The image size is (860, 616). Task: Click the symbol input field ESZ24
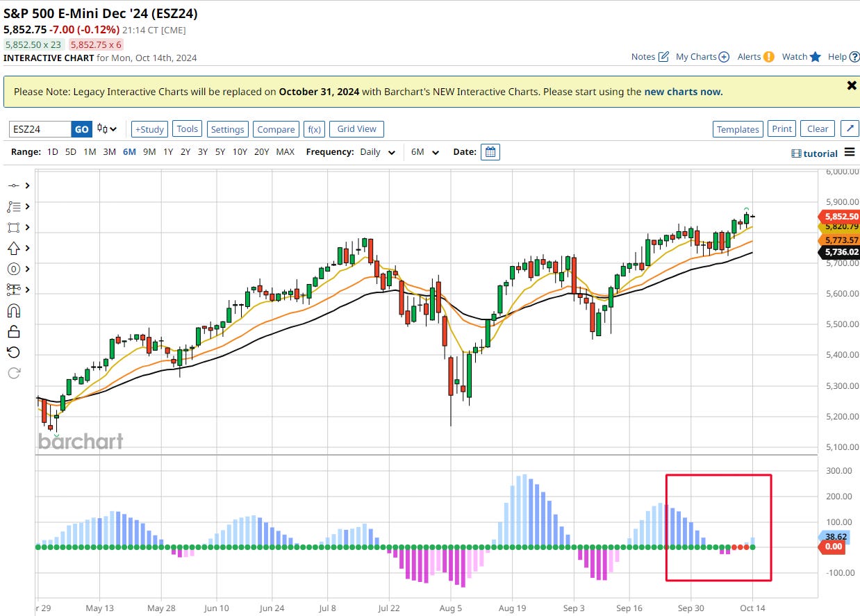(x=40, y=129)
